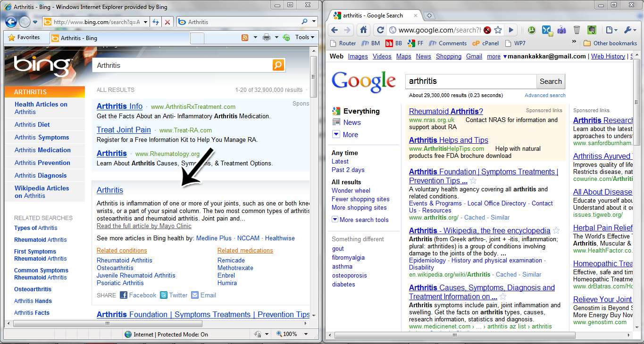Click Google search input field
The height and width of the screenshot is (344, 644).
pyautogui.click(x=471, y=81)
